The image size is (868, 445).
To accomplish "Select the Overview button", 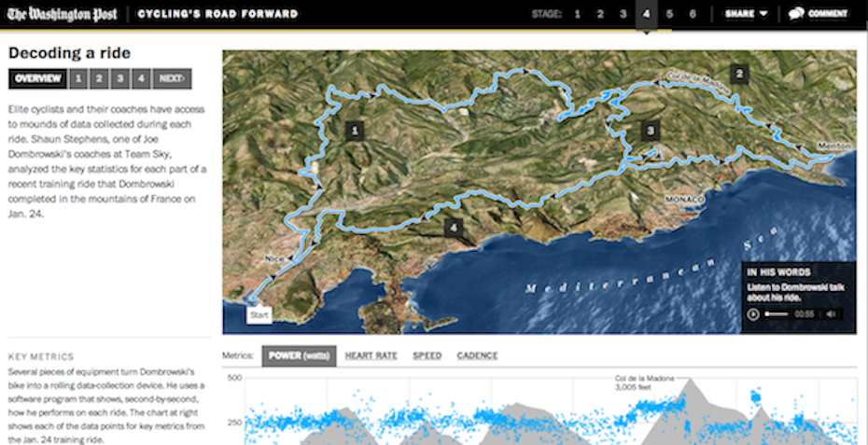I will click(x=37, y=78).
